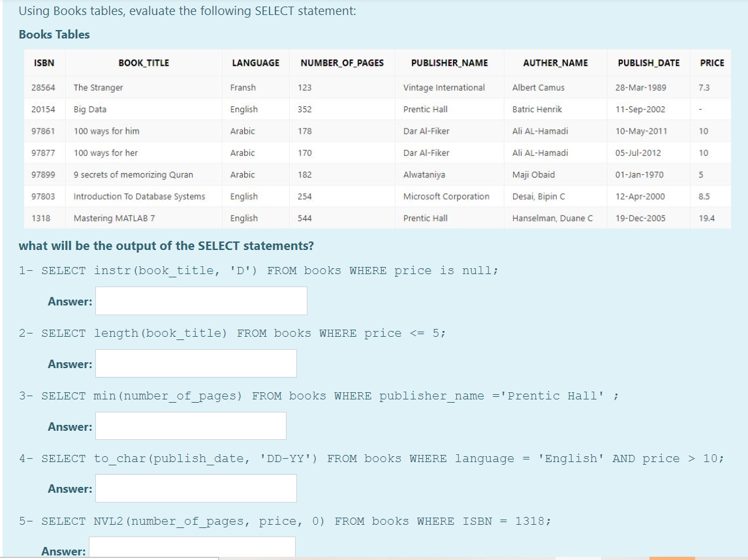Select the BOOK_TITLE column header
748x560 pixels.
[144, 63]
